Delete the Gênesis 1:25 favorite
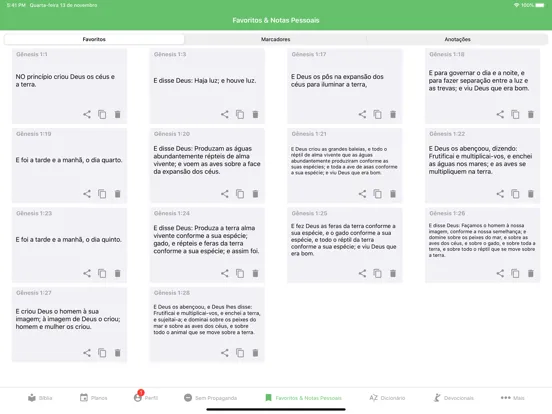This screenshot has width=552, height=414. 393,273
